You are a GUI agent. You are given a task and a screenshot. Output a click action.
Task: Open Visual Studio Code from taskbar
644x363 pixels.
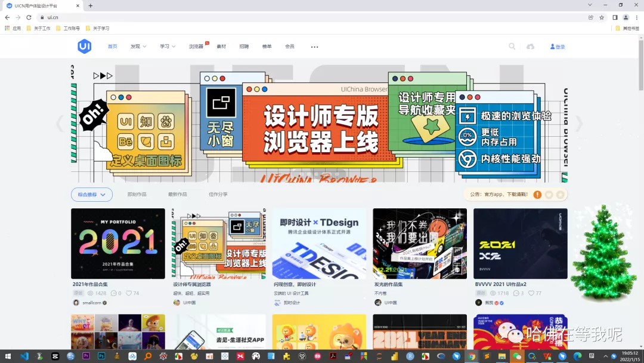24,356
